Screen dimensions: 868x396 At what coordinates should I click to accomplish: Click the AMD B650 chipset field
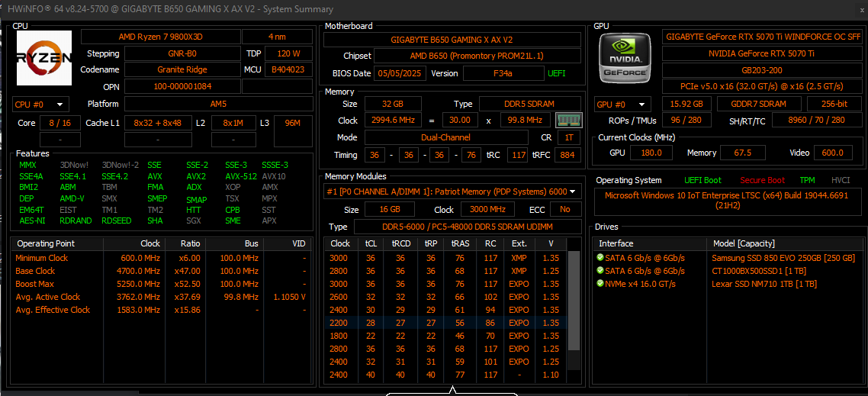[477, 56]
